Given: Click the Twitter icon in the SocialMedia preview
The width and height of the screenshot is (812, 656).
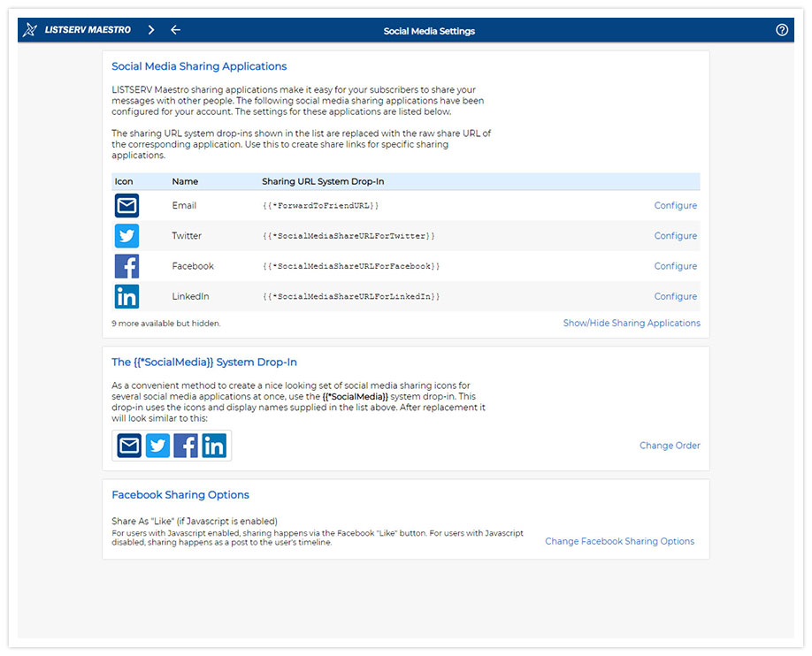Looking at the screenshot, I should click(x=157, y=446).
